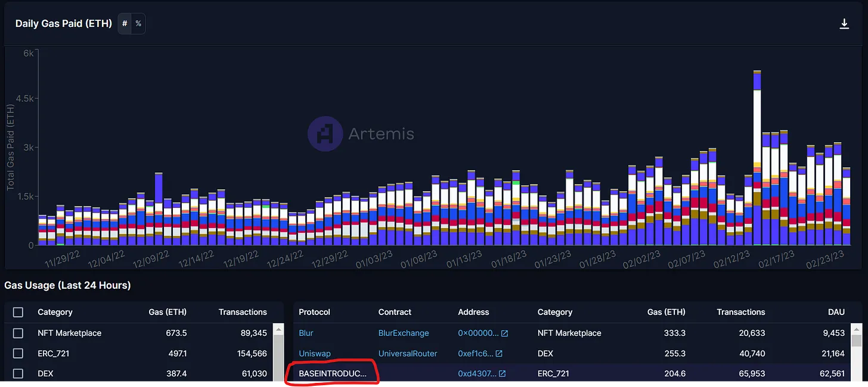Viewport: 868px width, 387px height.
Task: Click the Daily Gas Paid (ETH) title
Action: click(64, 24)
